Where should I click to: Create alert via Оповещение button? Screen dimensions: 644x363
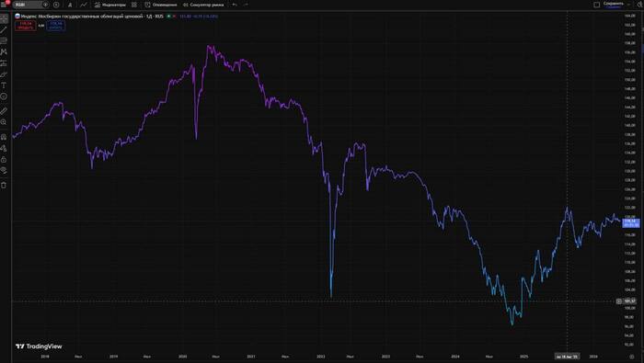161,5
